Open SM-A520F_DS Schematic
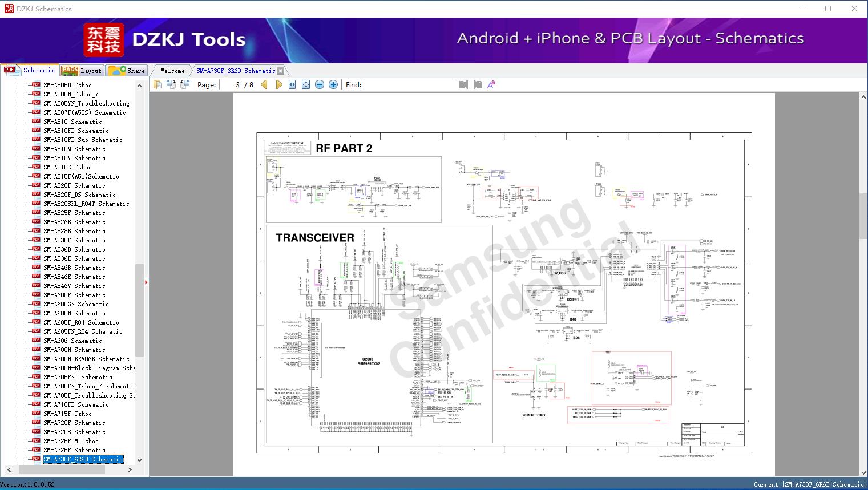868x490 pixels. pos(79,195)
